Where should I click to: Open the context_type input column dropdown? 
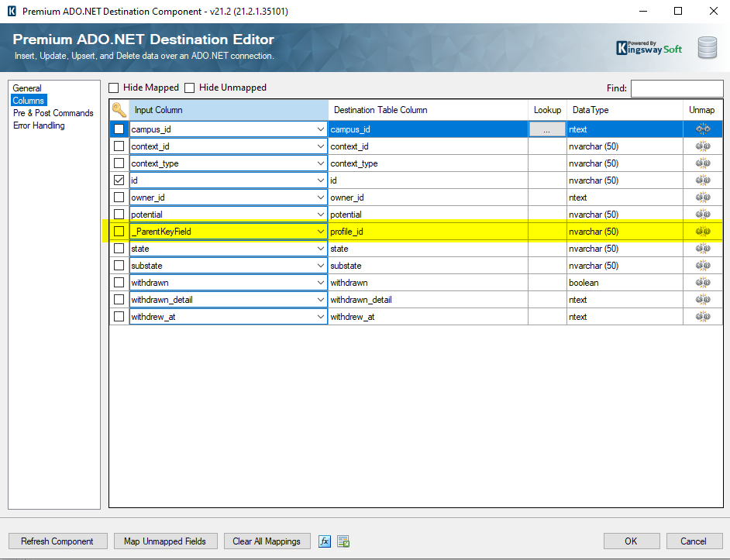pyautogui.click(x=320, y=163)
